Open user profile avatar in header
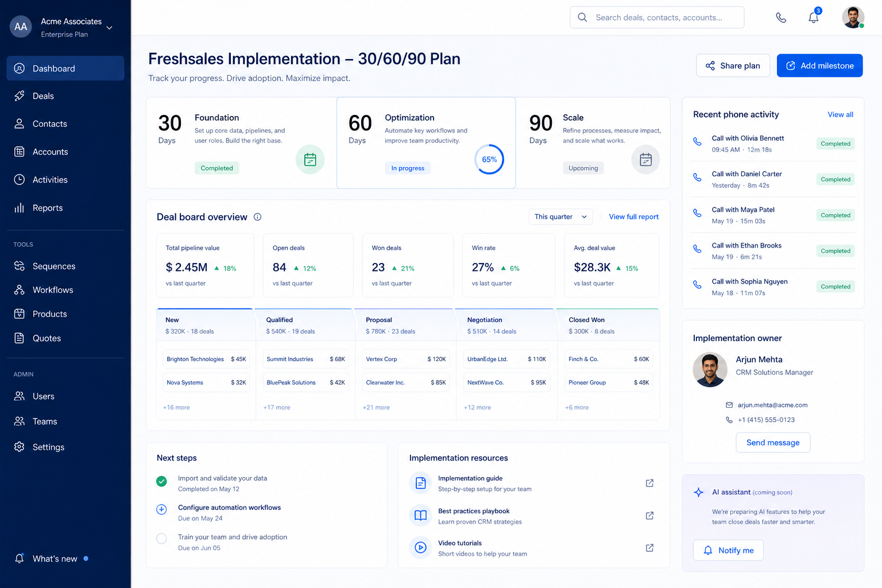Image resolution: width=882 pixels, height=588 pixels. [x=853, y=17]
